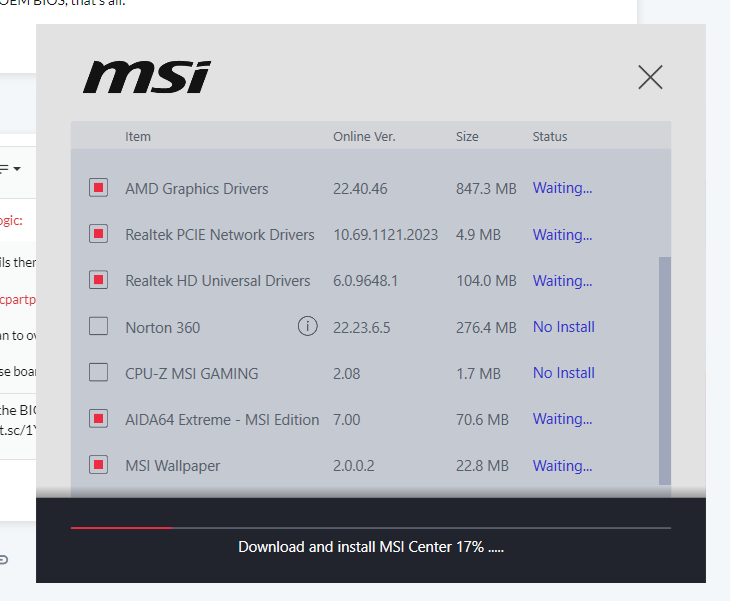The height and width of the screenshot is (601, 730).
Task: Click Waiting status for AIDA64 Extreme
Action: click(562, 419)
